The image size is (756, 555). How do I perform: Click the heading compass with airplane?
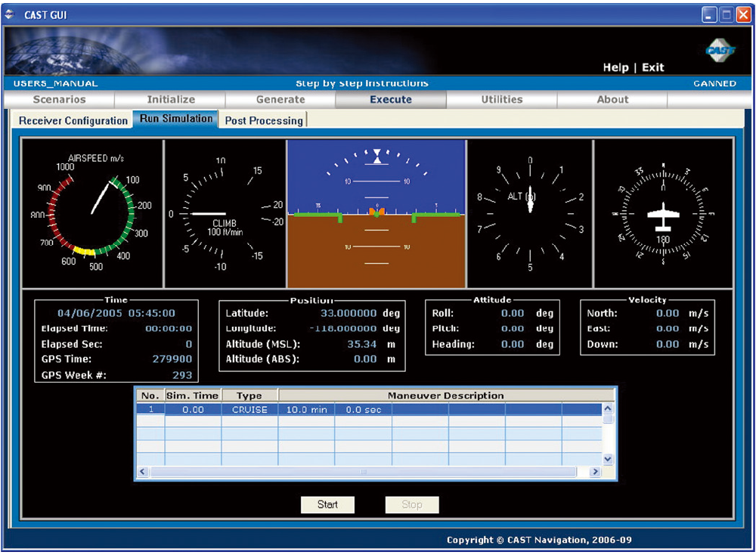click(x=663, y=214)
